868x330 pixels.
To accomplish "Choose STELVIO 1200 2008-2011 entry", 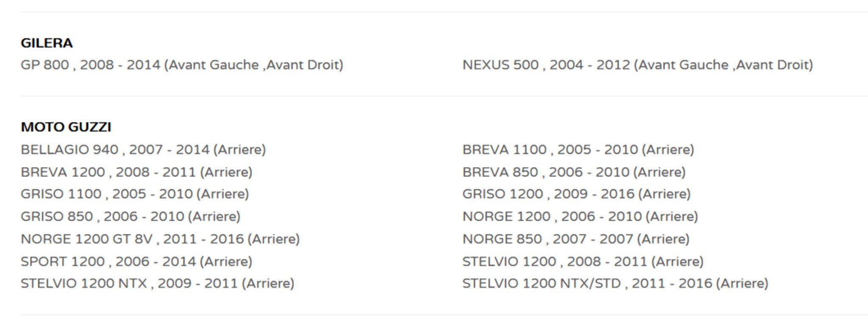I will (583, 262).
